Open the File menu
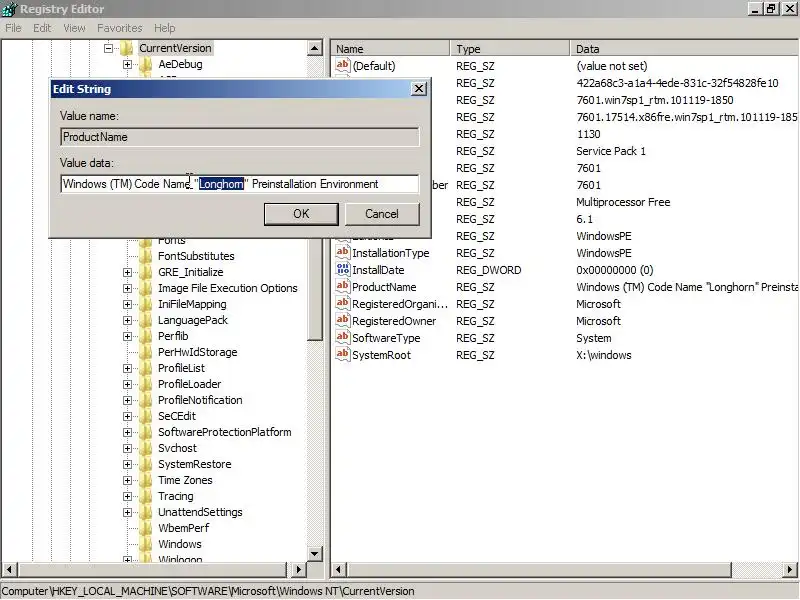The image size is (800, 600). [x=13, y=28]
